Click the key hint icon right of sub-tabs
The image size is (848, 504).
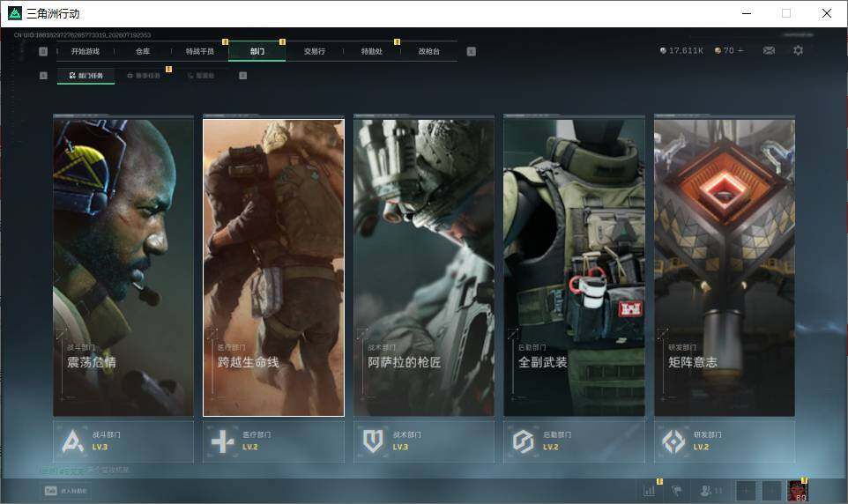pyautogui.click(x=242, y=76)
